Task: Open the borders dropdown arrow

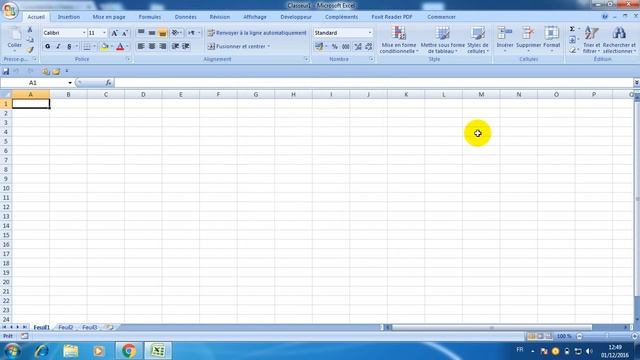Action: click(x=94, y=47)
